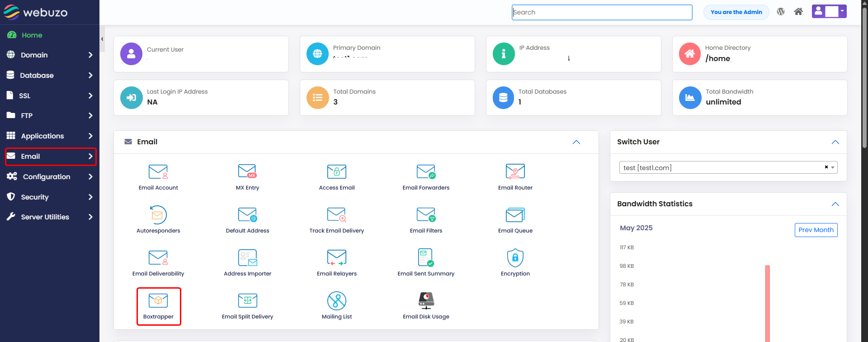The image size is (868, 342).
Task: Click the Total Databases card
Action: [x=573, y=98]
